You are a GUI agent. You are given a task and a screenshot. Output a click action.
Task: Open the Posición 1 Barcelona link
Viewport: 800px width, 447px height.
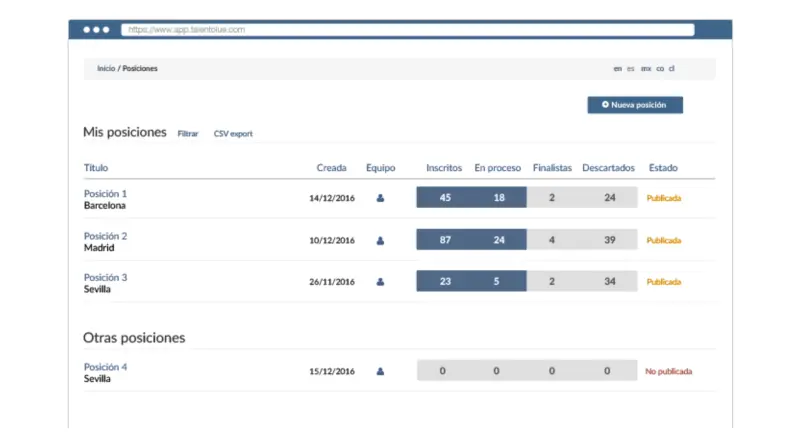tap(105, 193)
